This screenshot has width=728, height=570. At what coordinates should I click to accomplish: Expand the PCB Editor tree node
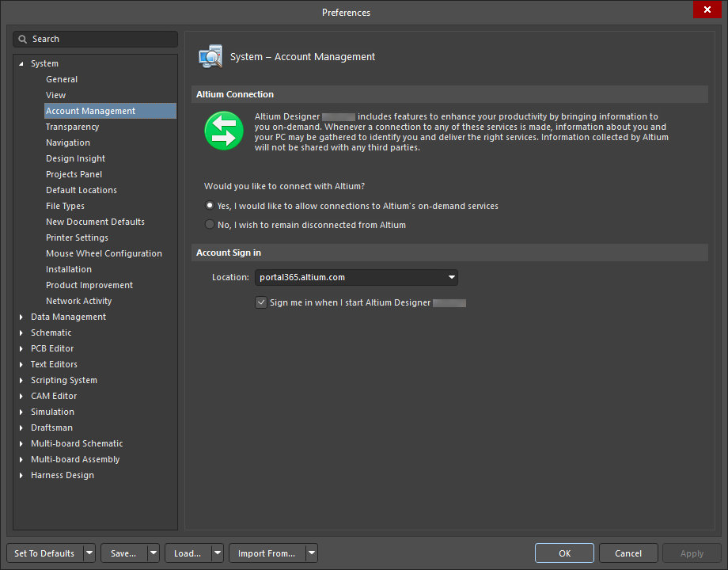tap(21, 348)
